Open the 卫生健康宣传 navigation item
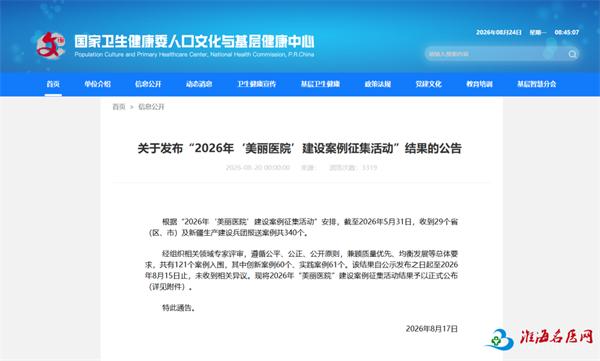600x361 pixels. pyautogui.click(x=256, y=84)
